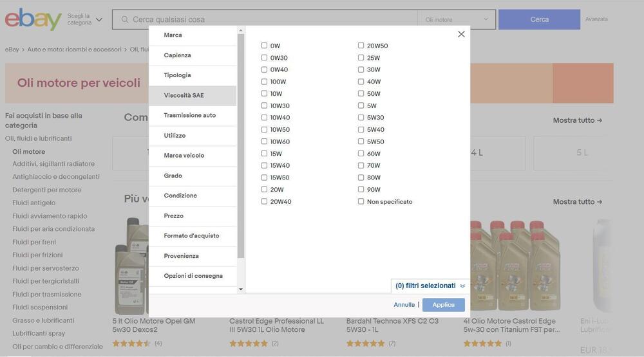
Task: Open Trasmissione auto filter tab
Action: point(193,116)
